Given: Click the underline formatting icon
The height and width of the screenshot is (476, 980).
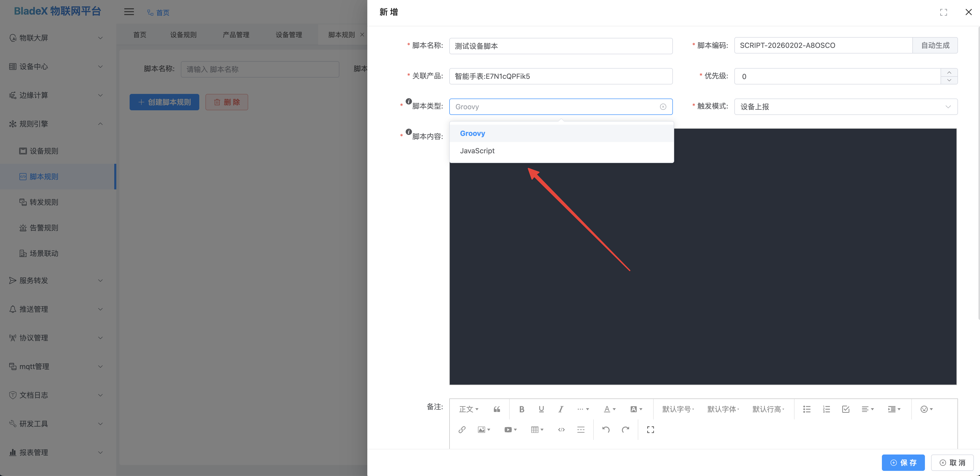Looking at the screenshot, I should (541, 409).
